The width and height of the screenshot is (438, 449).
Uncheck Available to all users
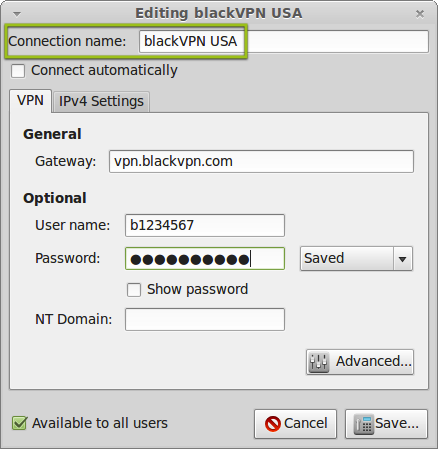coord(19,423)
